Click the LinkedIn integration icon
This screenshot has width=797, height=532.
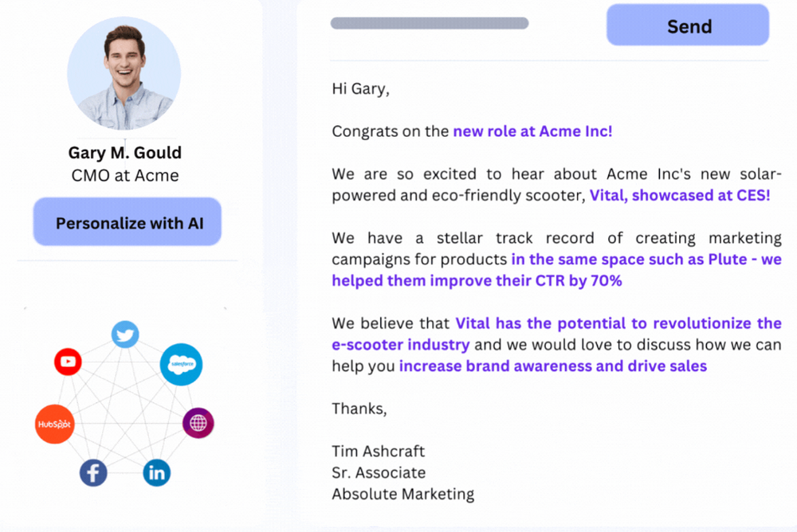coord(156,473)
